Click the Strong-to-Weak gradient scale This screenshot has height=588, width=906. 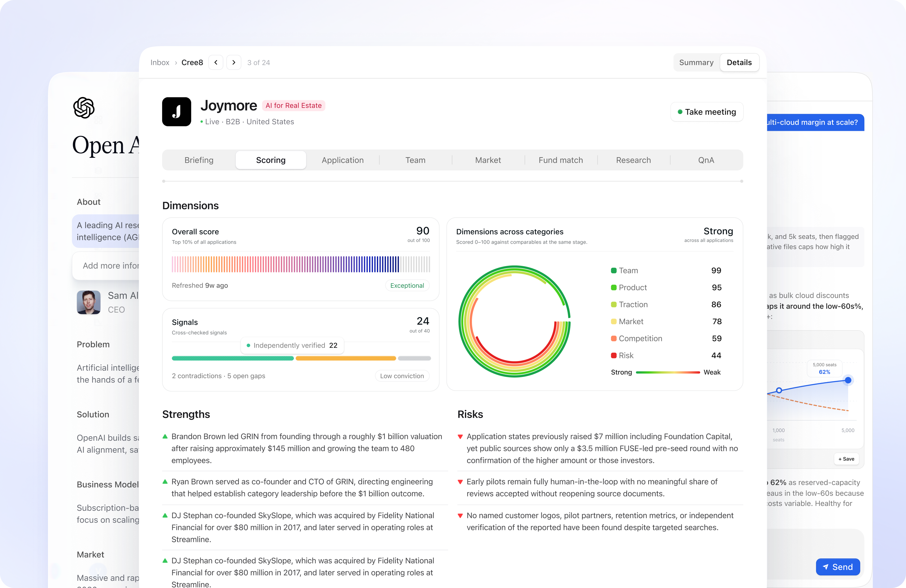668,372
